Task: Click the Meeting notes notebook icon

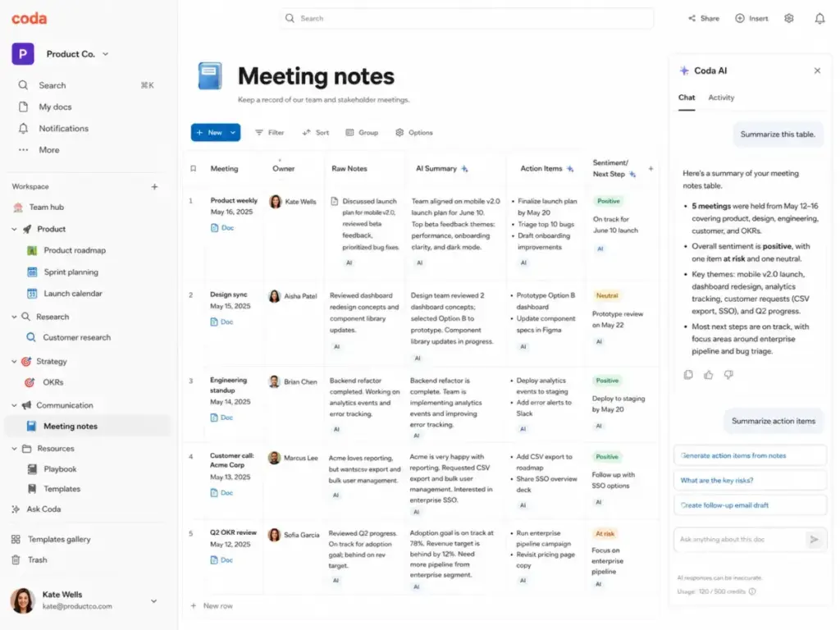Action: [210, 75]
